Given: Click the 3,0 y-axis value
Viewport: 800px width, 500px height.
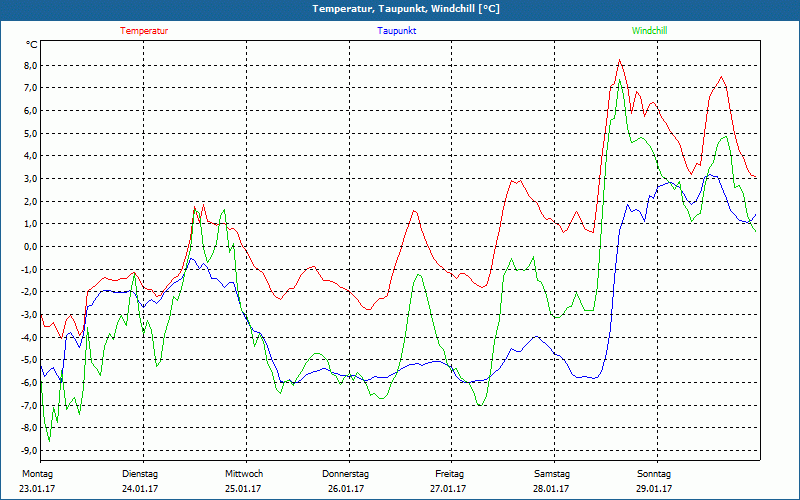Looking at the screenshot, I should click(31, 179).
